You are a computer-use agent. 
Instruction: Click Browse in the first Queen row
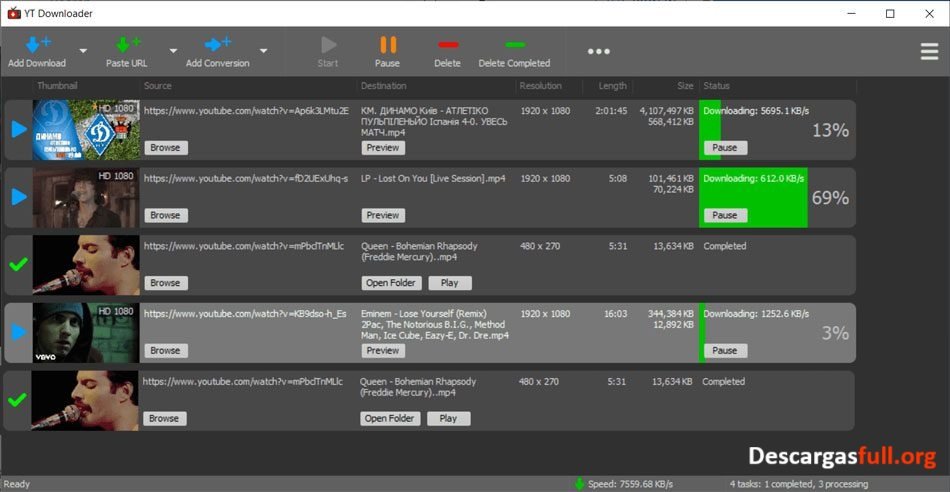[166, 283]
